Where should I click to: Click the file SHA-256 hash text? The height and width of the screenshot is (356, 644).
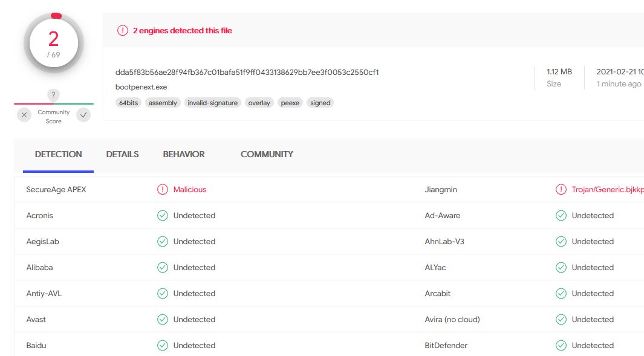247,73
